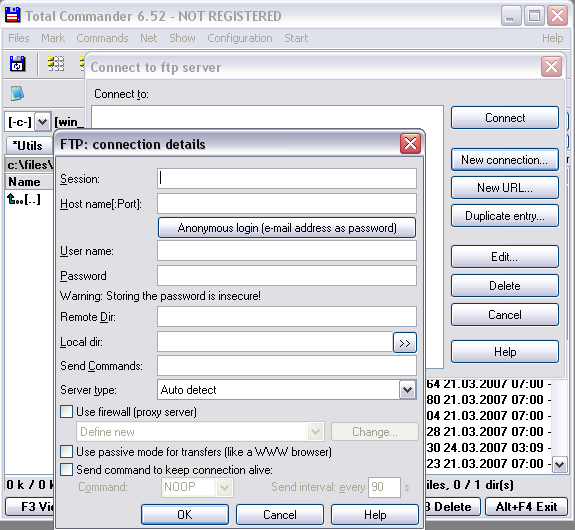The height and width of the screenshot is (530, 575).
Task: Click the Edit... button
Action: [505, 256]
